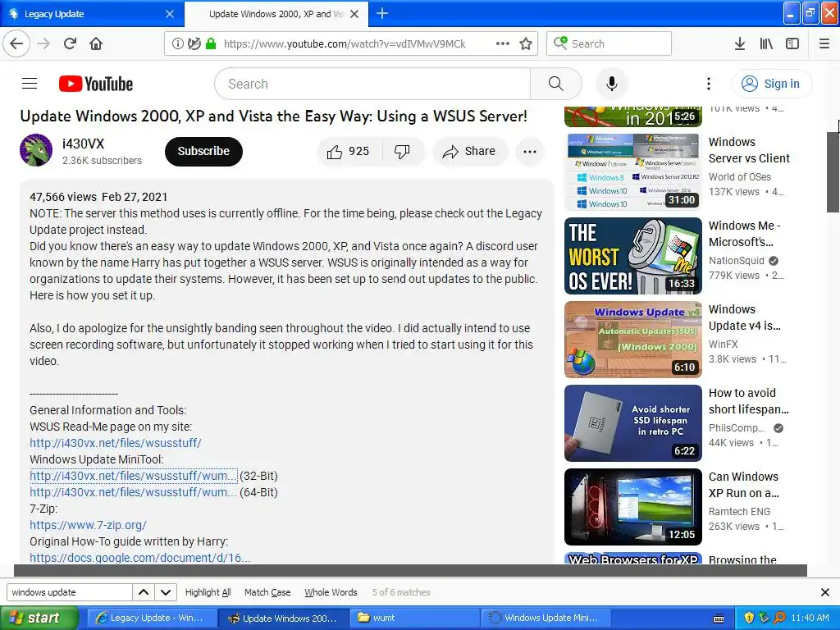Click the find bar text field
The height and width of the screenshot is (630, 840).
[69, 592]
